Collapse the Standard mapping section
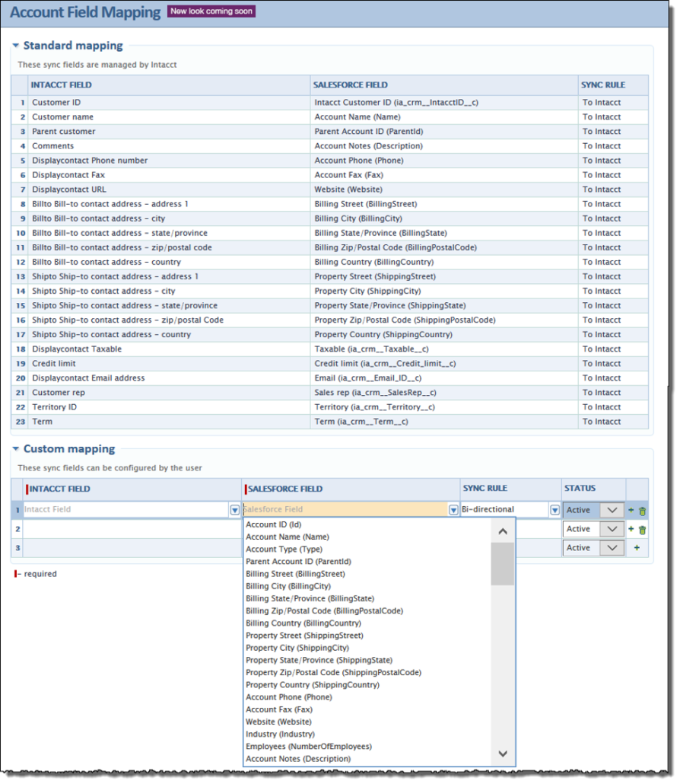The width and height of the screenshot is (680, 784). tap(15, 46)
